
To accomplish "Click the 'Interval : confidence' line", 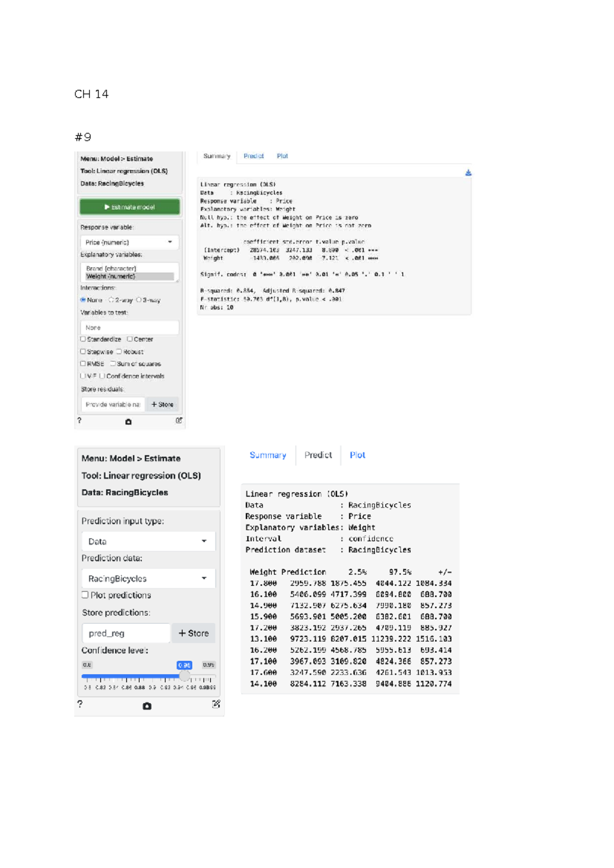I will tap(320, 539).
